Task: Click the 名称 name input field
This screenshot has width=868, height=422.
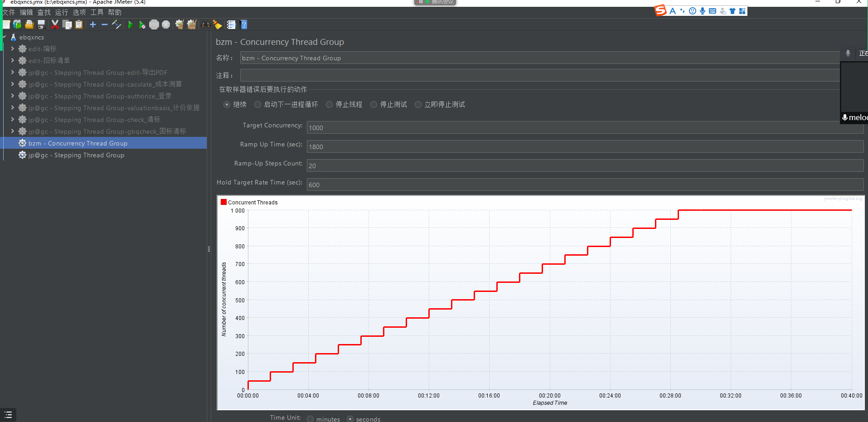Action: pyautogui.click(x=539, y=58)
